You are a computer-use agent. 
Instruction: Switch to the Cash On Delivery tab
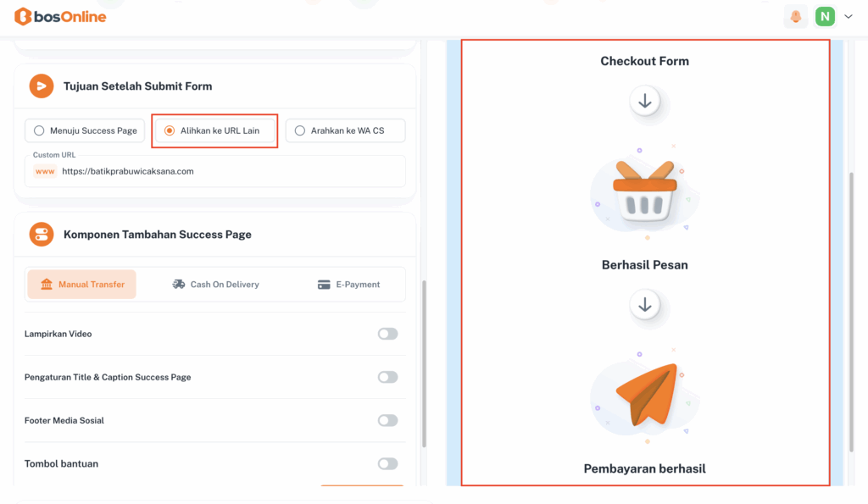[215, 285]
